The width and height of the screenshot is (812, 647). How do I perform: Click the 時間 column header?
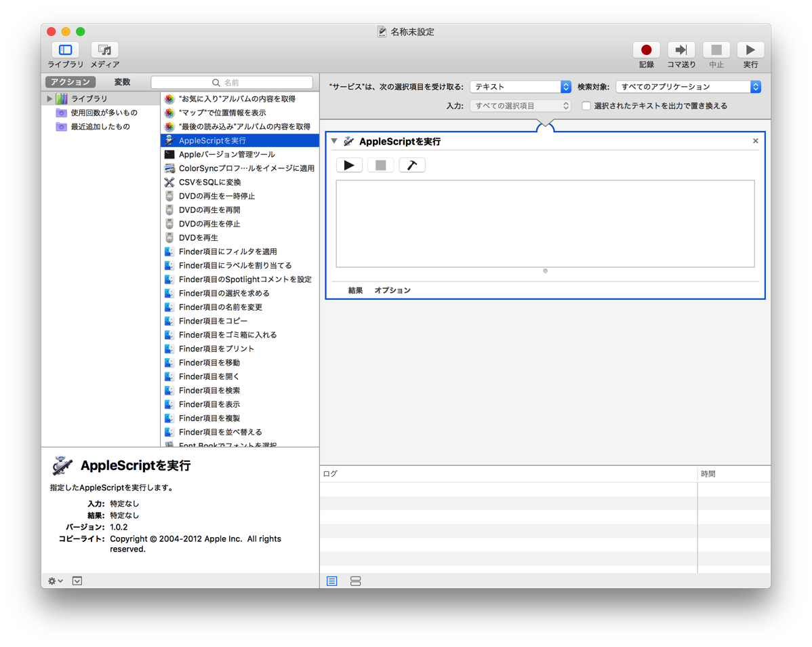[x=734, y=474]
